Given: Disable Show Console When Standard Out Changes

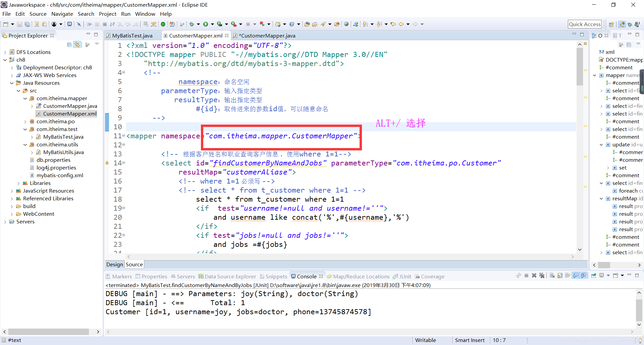Looking at the screenshot, I should point(576,275).
